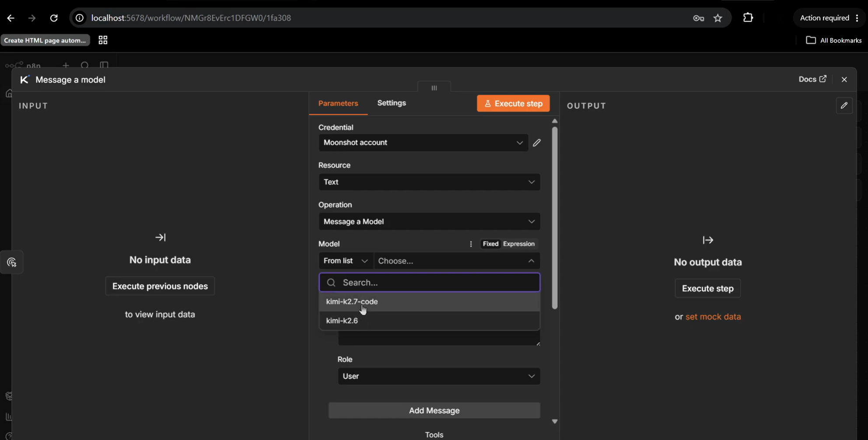Click the output arrow icon
The height and width of the screenshot is (440, 868).
[708, 240]
